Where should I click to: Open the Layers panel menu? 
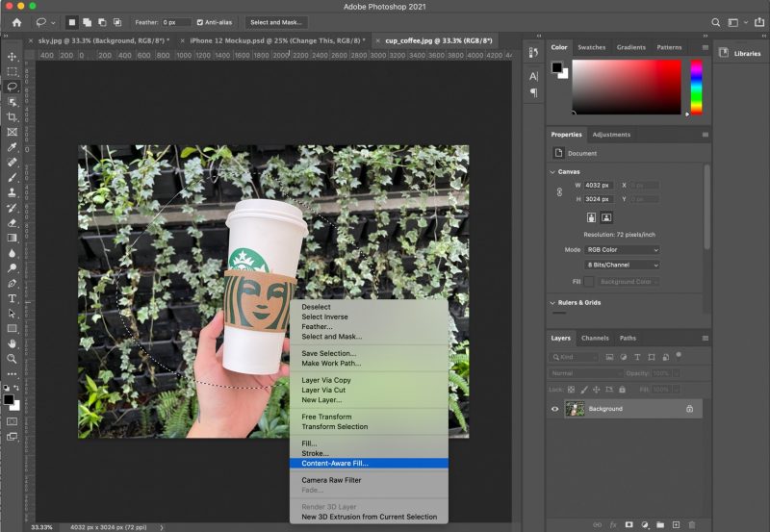click(x=706, y=338)
